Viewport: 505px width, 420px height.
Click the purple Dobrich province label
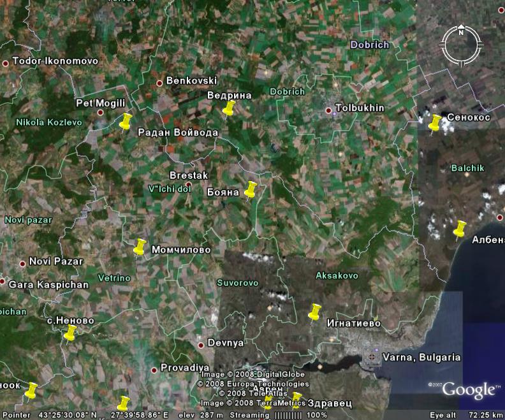(x=370, y=45)
